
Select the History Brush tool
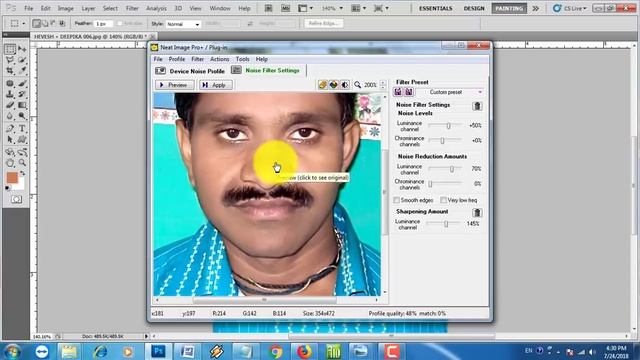click(x=22, y=94)
